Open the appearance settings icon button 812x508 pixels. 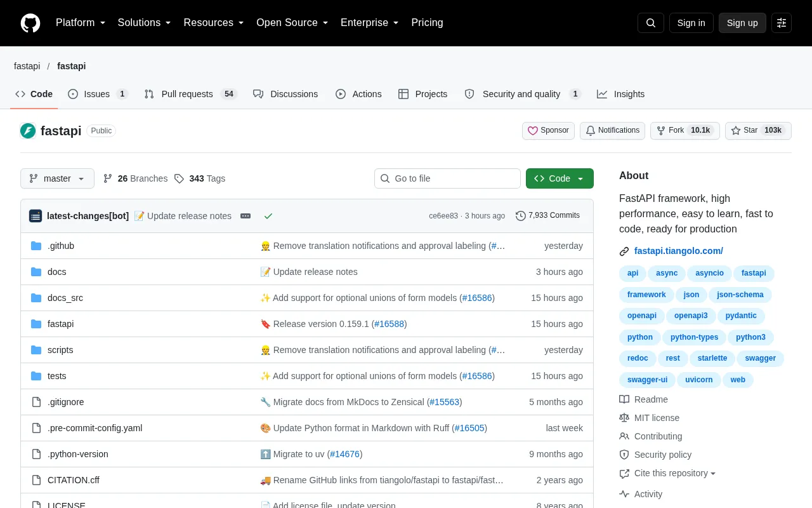click(x=782, y=23)
